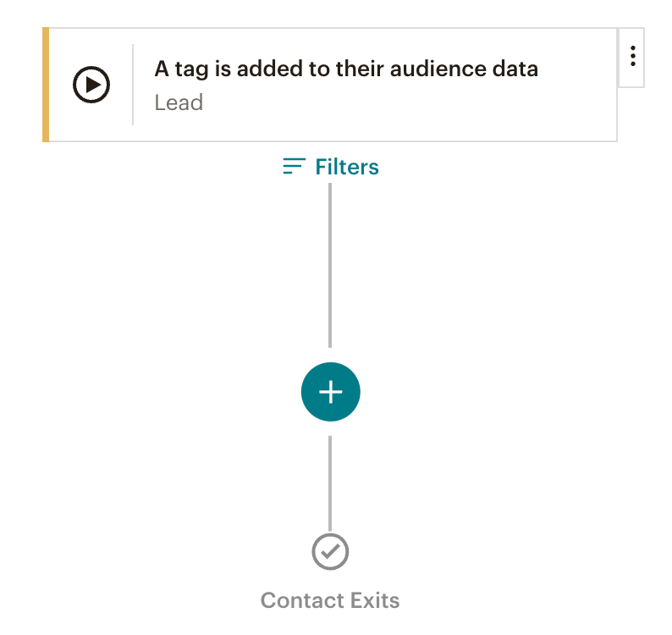
Task: Click the trigger title about tag added
Action: click(x=346, y=69)
